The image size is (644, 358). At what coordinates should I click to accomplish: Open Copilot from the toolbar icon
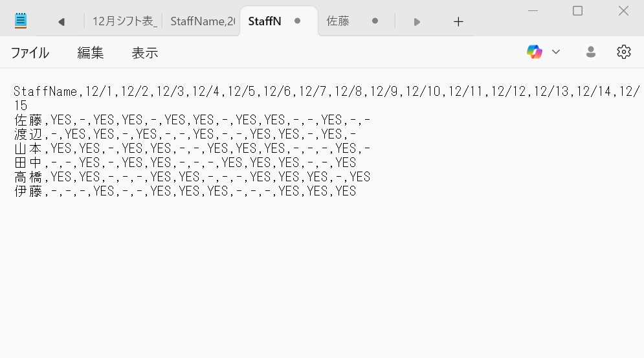535,52
